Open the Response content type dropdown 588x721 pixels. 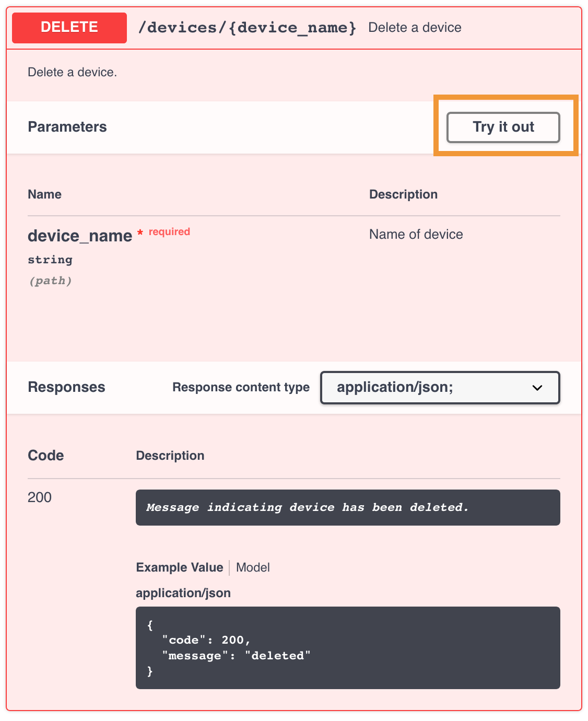(x=439, y=387)
